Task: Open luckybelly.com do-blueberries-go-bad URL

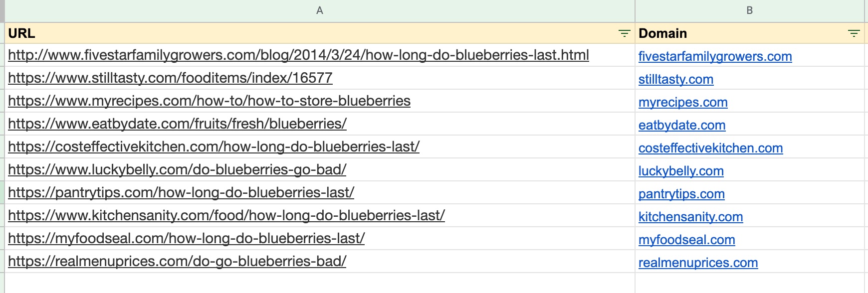Action: (x=177, y=170)
